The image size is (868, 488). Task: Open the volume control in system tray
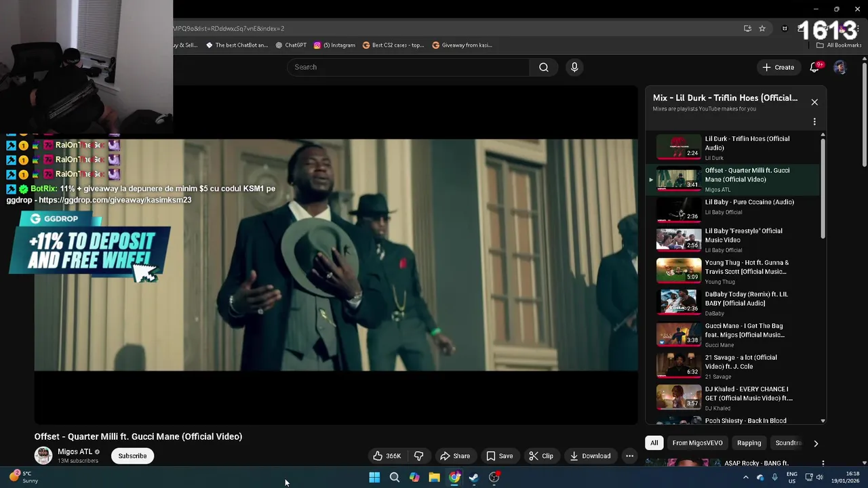[x=820, y=477]
